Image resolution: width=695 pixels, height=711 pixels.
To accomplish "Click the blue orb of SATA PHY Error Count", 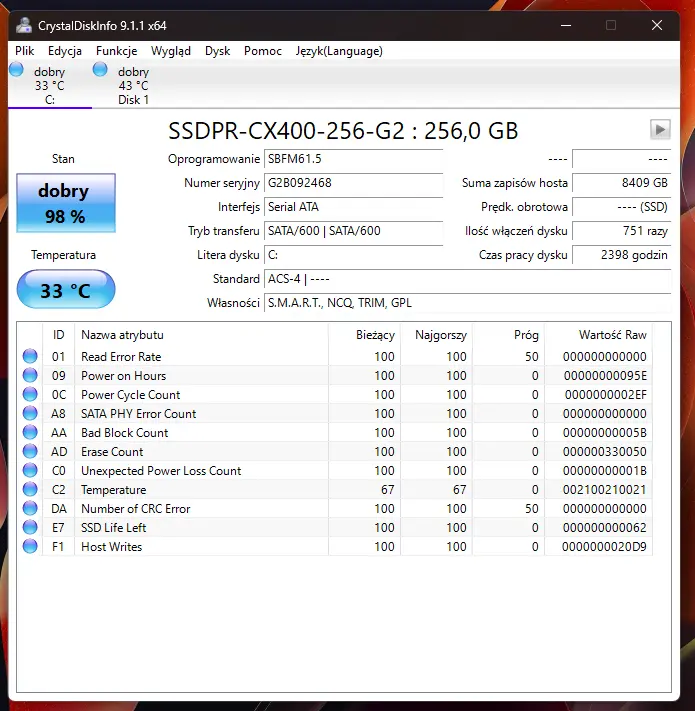I will coord(30,414).
